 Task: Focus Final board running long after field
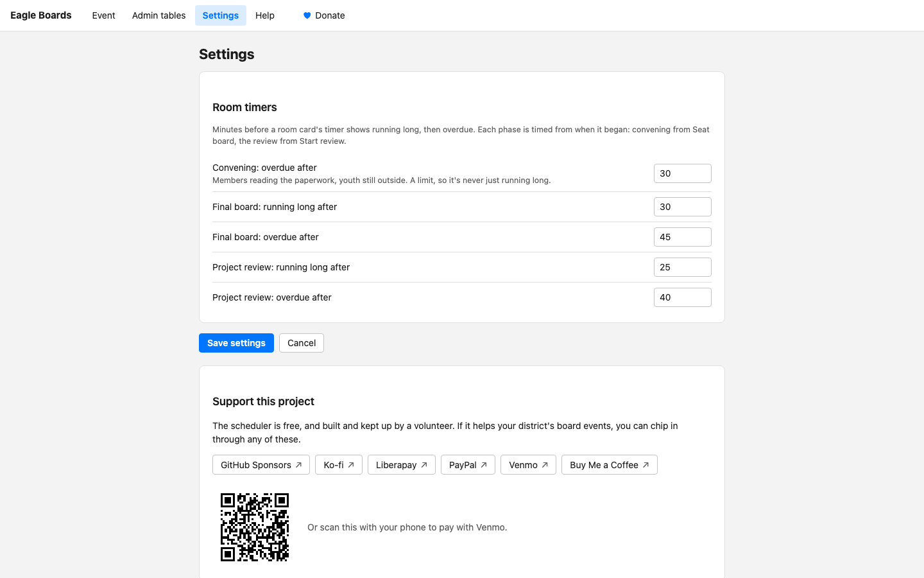coord(683,207)
